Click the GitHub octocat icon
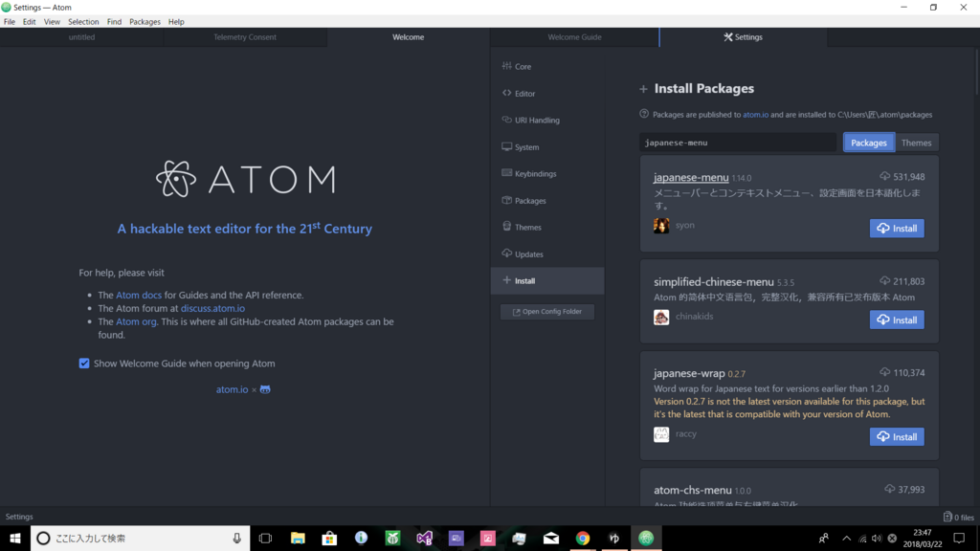 (x=265, y=389)
